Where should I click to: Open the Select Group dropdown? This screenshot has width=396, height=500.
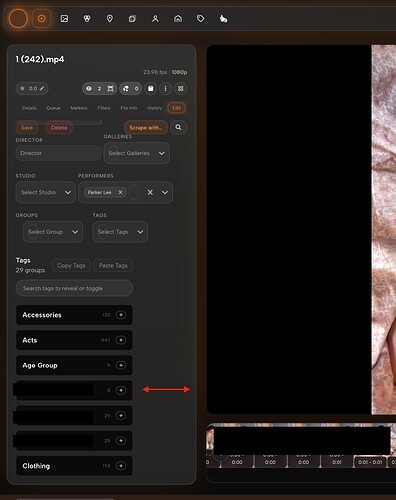click(53, 232)
